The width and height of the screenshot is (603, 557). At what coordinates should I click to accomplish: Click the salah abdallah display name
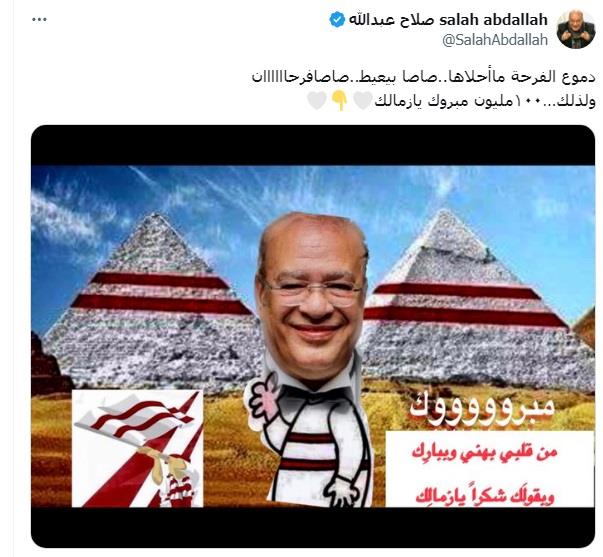[448, 20]
